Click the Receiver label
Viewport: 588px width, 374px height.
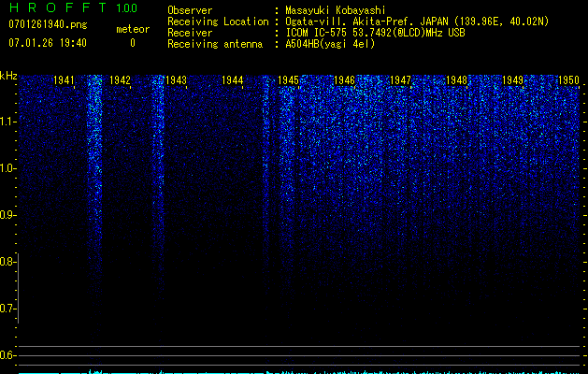click(190, 33)
